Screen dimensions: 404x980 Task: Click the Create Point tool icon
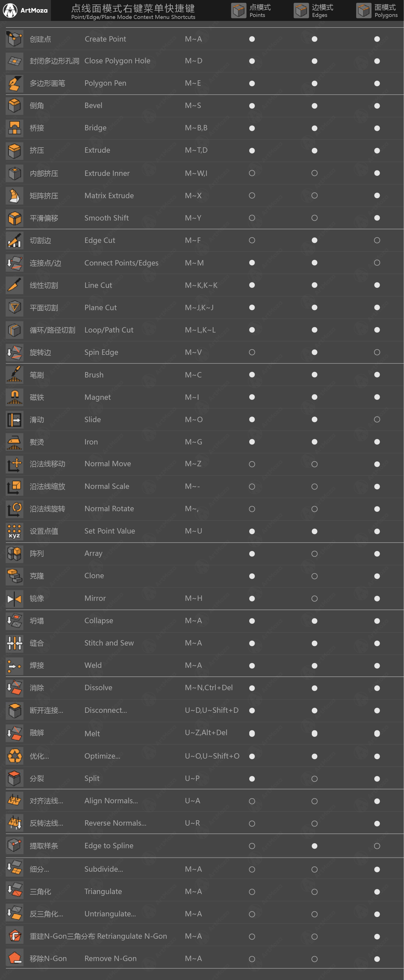(x=14, y=39)
